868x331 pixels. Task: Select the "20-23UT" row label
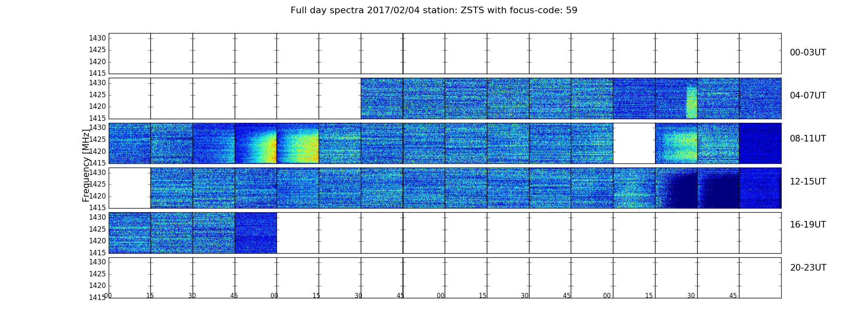tap(808, 268)
